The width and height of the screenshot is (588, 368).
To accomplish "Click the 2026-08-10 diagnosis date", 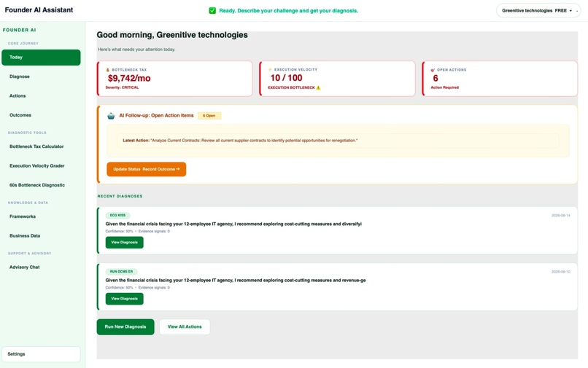I will click(x=560, y=272).
